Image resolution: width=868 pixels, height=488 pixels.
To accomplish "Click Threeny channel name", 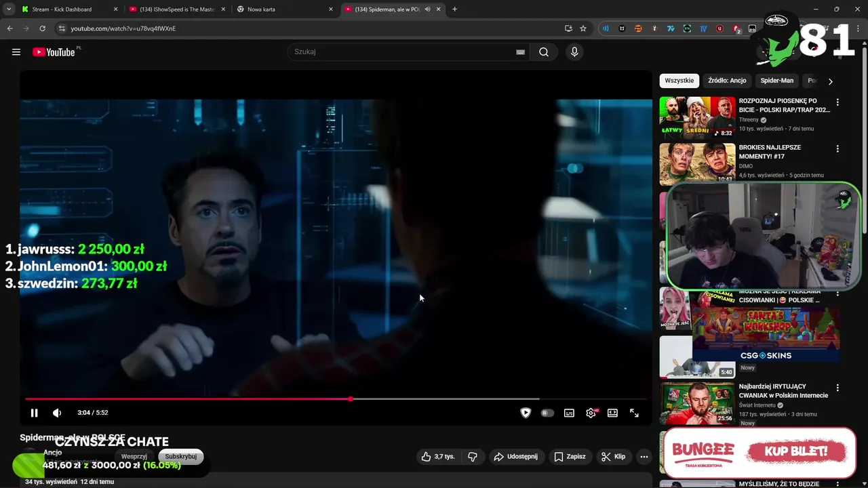I will pyautogui.click(x=749, y=120).
